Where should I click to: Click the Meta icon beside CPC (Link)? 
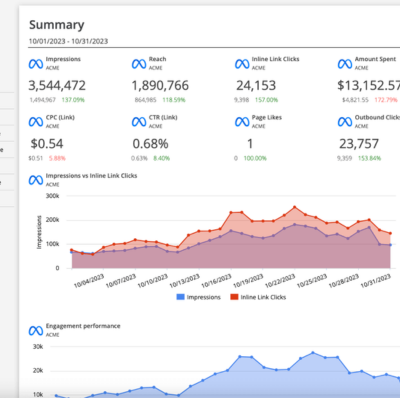click(x=36, y=122)
